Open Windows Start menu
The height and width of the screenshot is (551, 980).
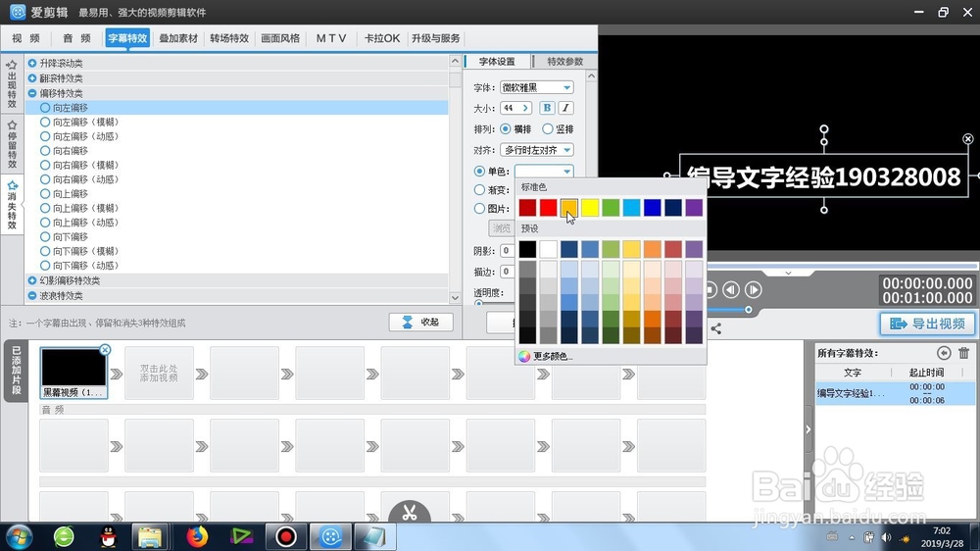[x=19, y=536]
